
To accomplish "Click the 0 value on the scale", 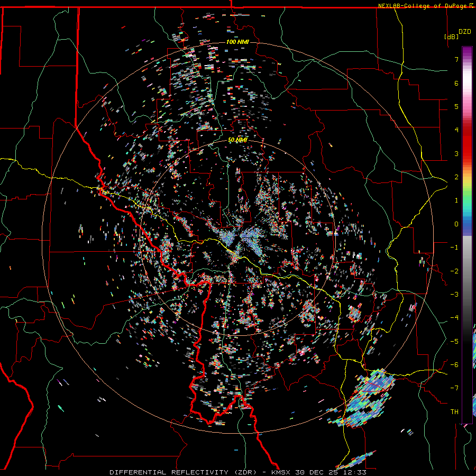I will click(x=456, y=224).
